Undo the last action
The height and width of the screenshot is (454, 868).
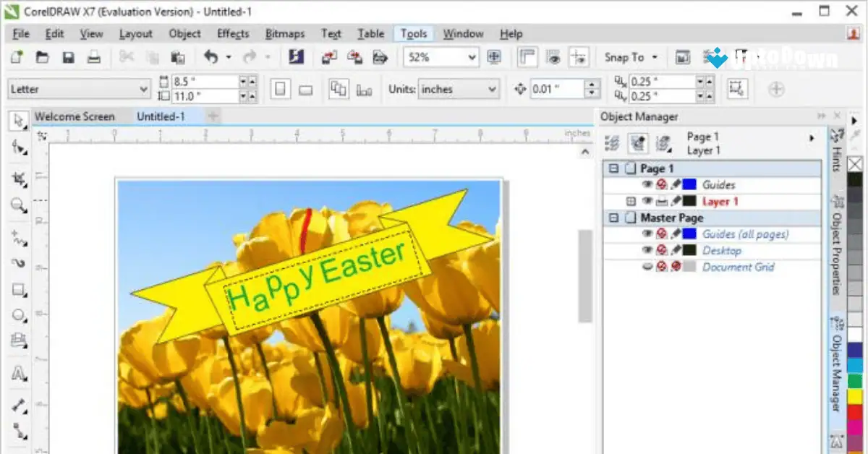tap(212, 56)
